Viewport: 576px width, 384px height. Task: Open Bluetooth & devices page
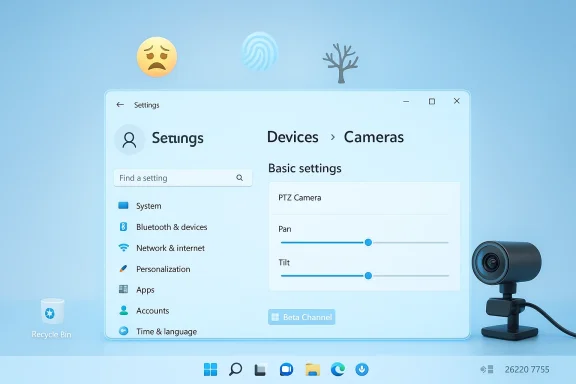pos(172,227)
